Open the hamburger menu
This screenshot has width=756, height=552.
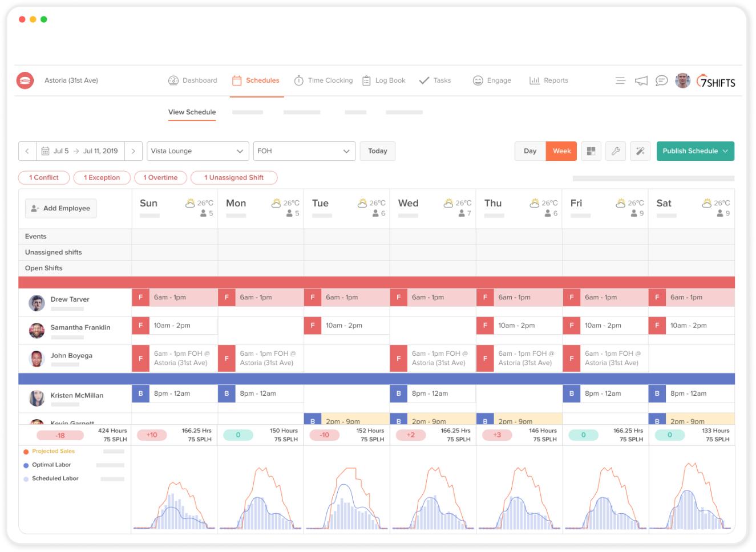coord(620,80)
